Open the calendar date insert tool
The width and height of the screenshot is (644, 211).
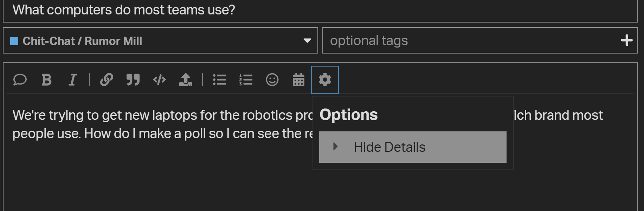click(298, 80)
